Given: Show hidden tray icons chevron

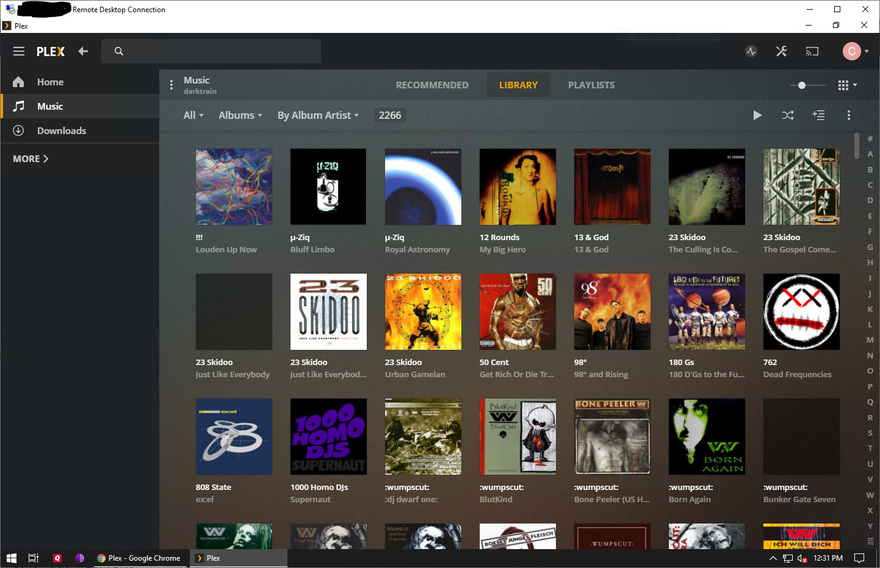Looking at the screenshot, I should pyautogui.click(x=773, y=558).
